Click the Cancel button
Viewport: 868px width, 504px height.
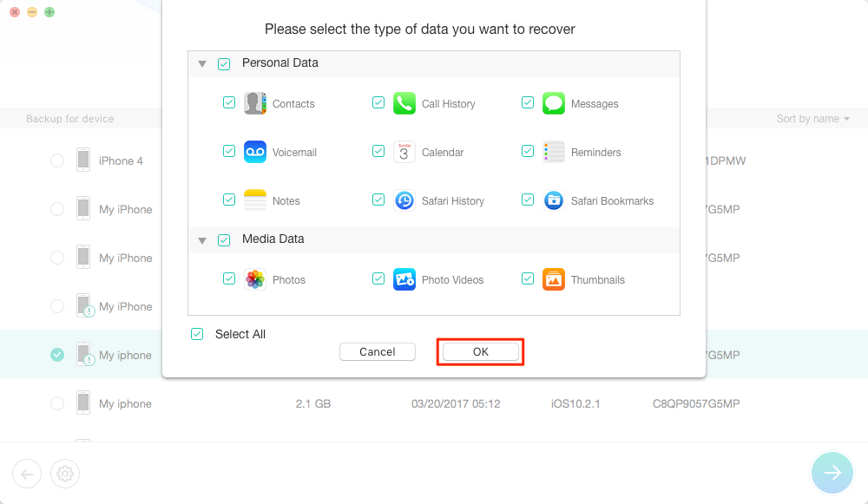pos(378,352)
